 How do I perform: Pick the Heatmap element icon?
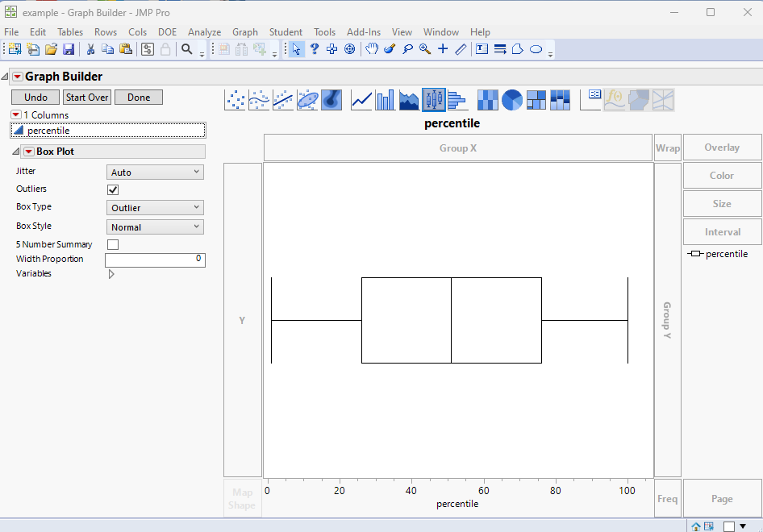point(487,100)
